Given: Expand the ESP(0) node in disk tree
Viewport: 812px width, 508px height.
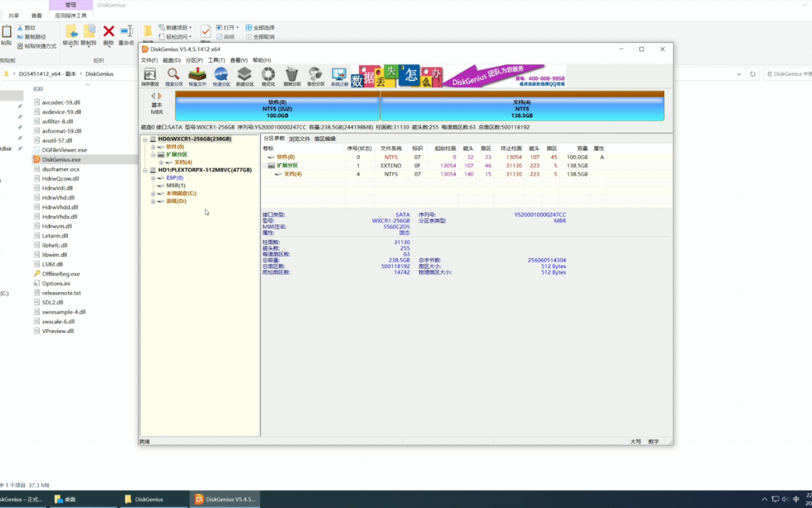Looking at the screenshot, I should 153,178.
